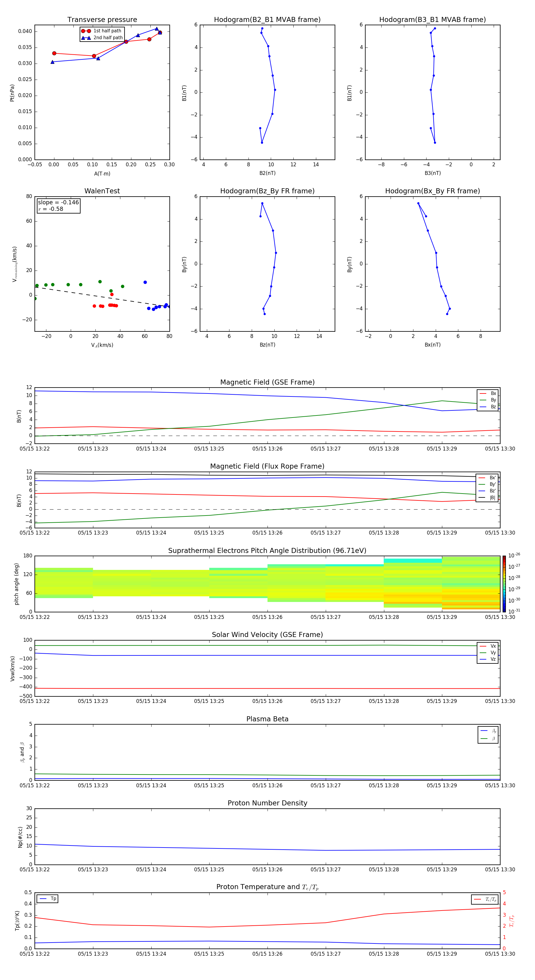Image resolution: width=535 pixels, height=980 pixels.
Task: Click the 'WalenTest' plot title
Action: click(x=102, y=191)
